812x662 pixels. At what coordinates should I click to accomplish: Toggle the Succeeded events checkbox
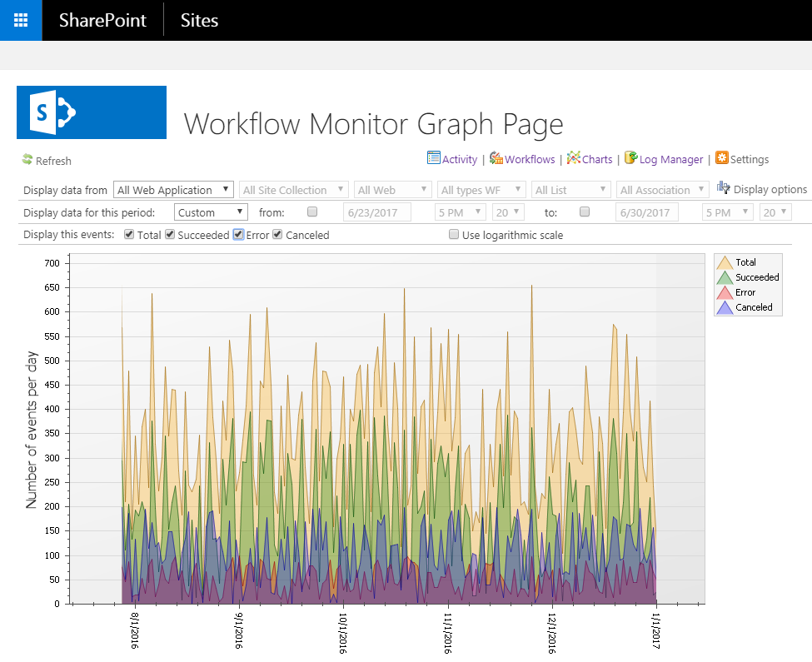point(170,235)
